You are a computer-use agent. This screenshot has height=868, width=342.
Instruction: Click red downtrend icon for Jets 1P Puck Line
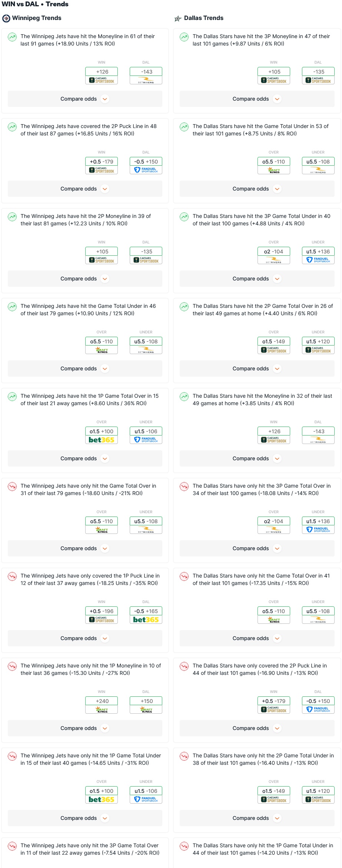(12, 576)
